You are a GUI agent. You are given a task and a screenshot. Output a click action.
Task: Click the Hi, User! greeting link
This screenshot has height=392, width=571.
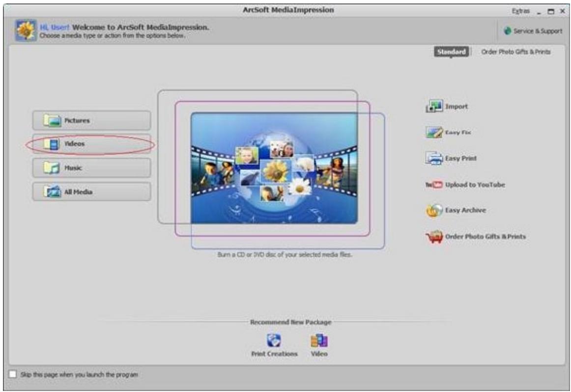point(55,28)
